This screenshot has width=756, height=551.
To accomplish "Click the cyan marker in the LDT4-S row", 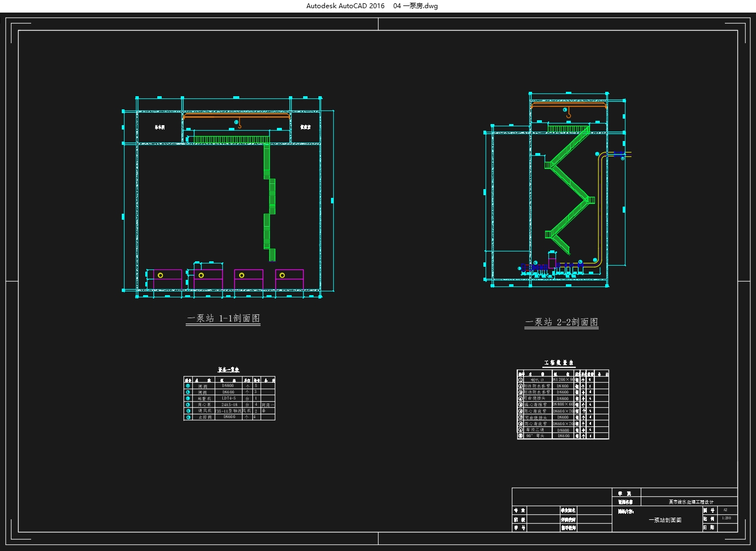I will (188, 398).
